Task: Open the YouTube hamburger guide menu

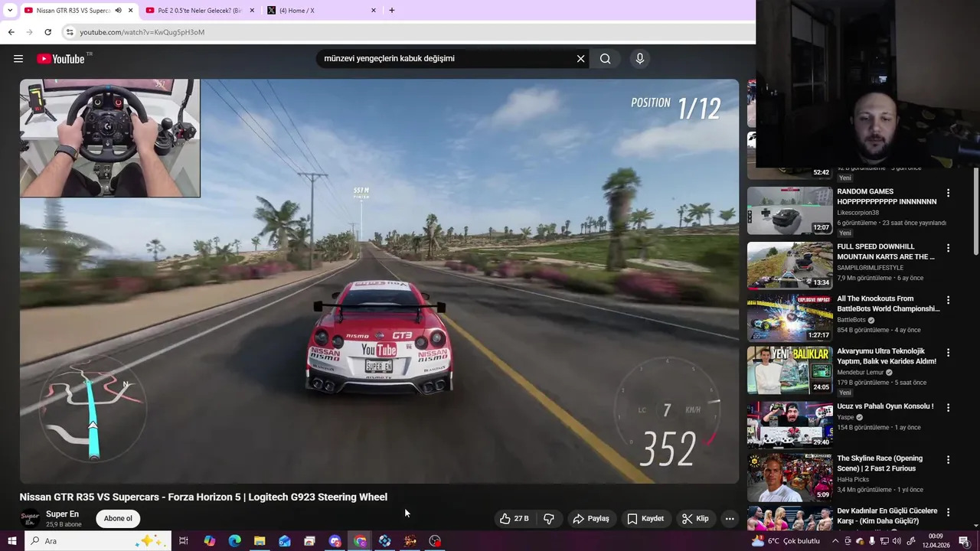Action: click(18, 59)
